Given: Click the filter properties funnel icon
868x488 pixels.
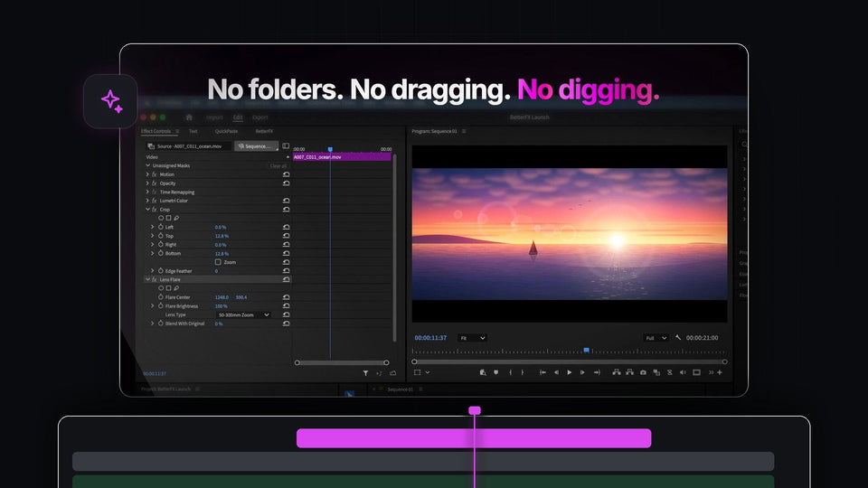Looking at the screenshot, I should (365, 373).
